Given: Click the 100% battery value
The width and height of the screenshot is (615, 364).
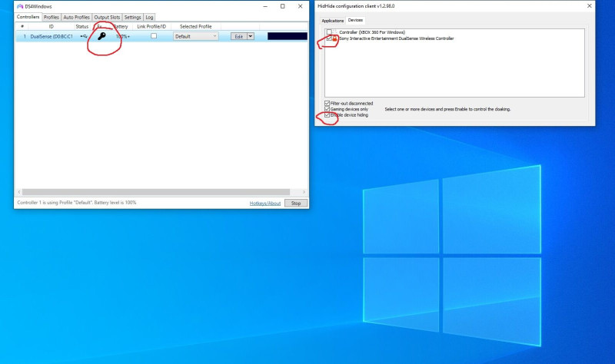Looking at the screenshot, I should coord(122,36).
